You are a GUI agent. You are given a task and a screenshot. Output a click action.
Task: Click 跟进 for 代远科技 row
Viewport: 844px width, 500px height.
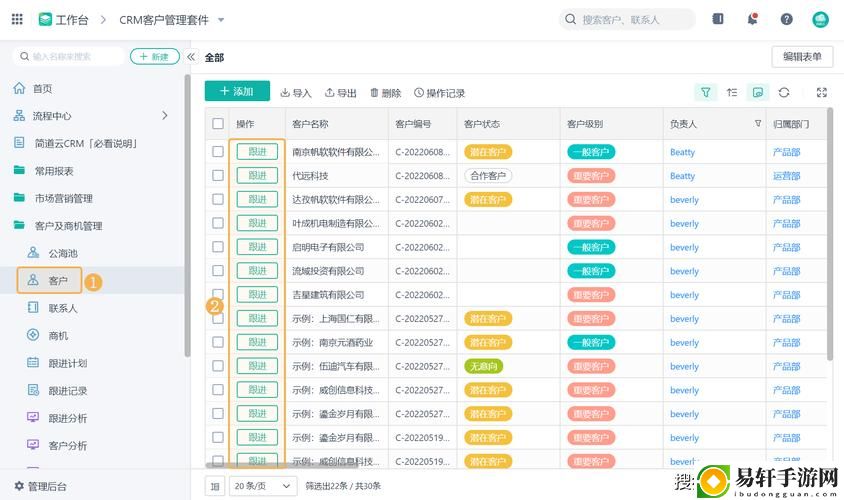257,175
